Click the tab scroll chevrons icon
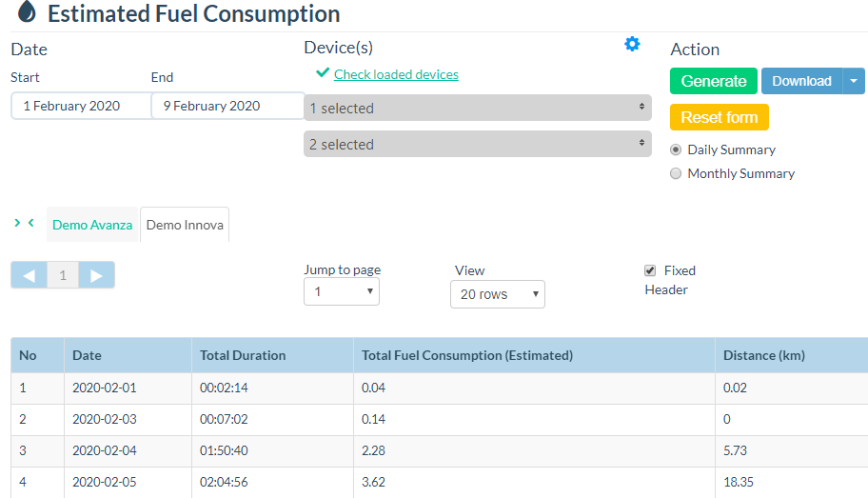 click(x=25, y=223)
